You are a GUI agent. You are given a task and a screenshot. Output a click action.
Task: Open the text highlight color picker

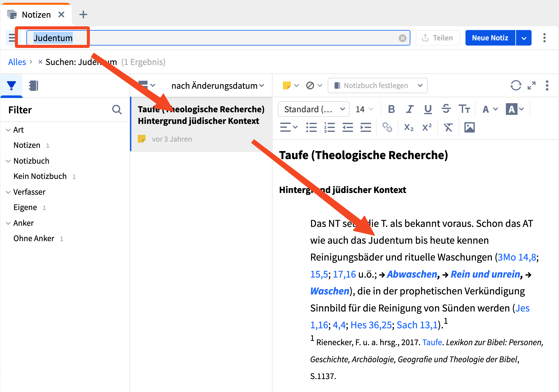point(515,109)
